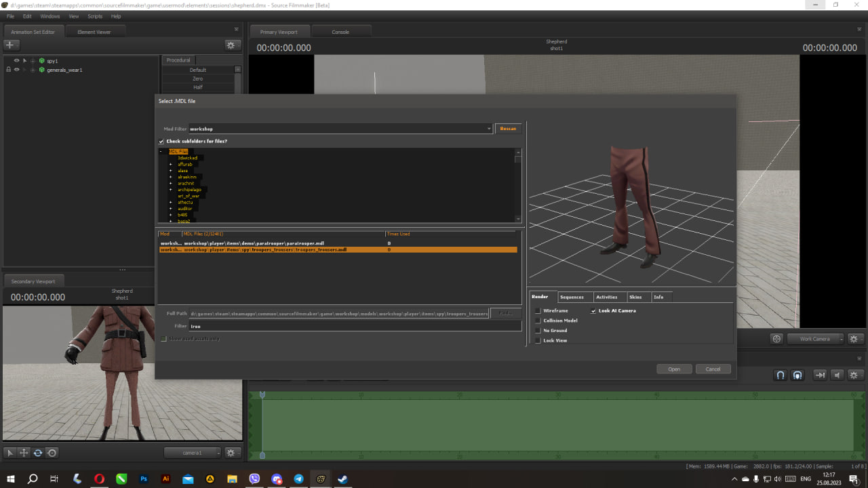The image size is (868, 488).
Task: Toggle visibility eye for spy1
Action: (16, 61)
